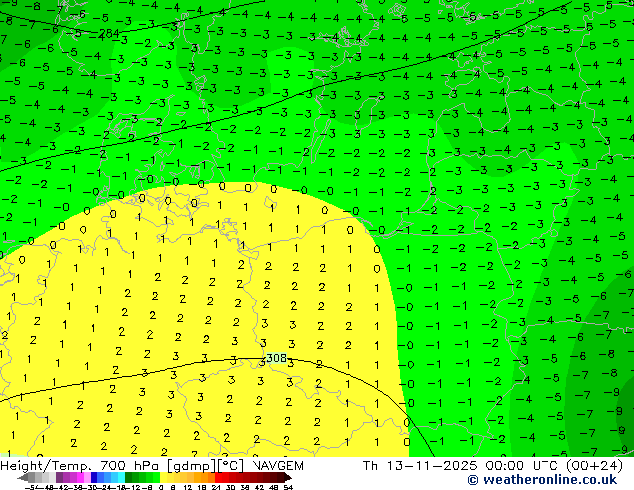634x490 pixels.
Task: Click the dark maroon right arrow of legend
Action: click(x=288, y=477)
